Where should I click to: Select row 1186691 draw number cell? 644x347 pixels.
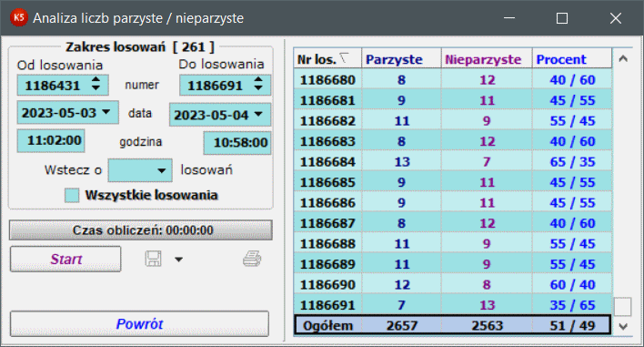327,305
